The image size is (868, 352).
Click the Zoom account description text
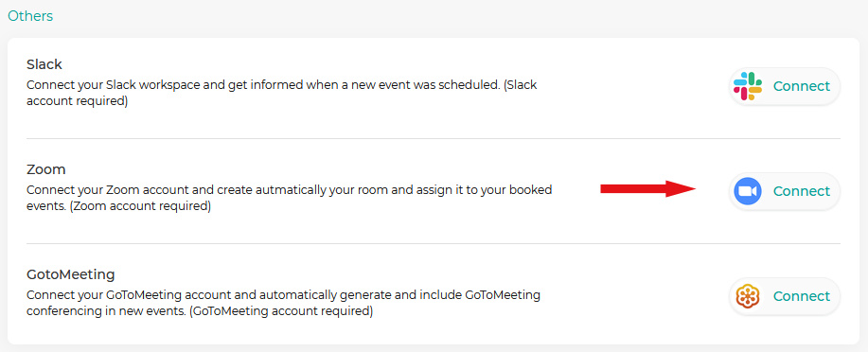pos(289,198)
